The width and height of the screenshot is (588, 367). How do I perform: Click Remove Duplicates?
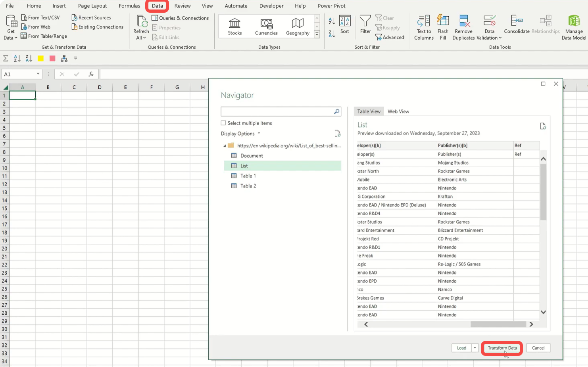(463, 27)
